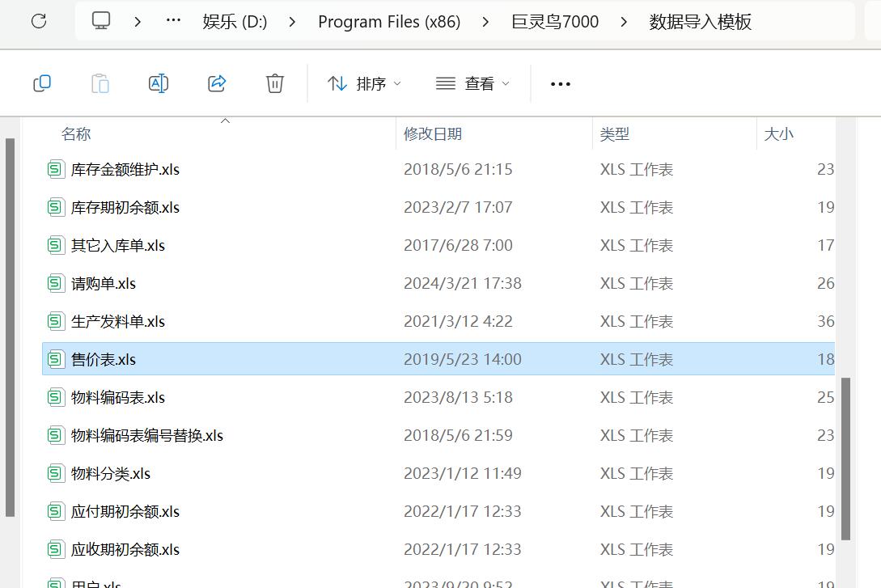Open the 排序 sort dropdown
This screenshot has height=588, width=881.
coord(364,83)
